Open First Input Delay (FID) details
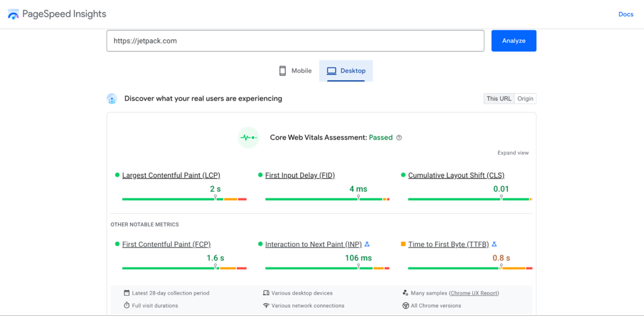Screen dimensions: 644x316 [x=300, y=176]
